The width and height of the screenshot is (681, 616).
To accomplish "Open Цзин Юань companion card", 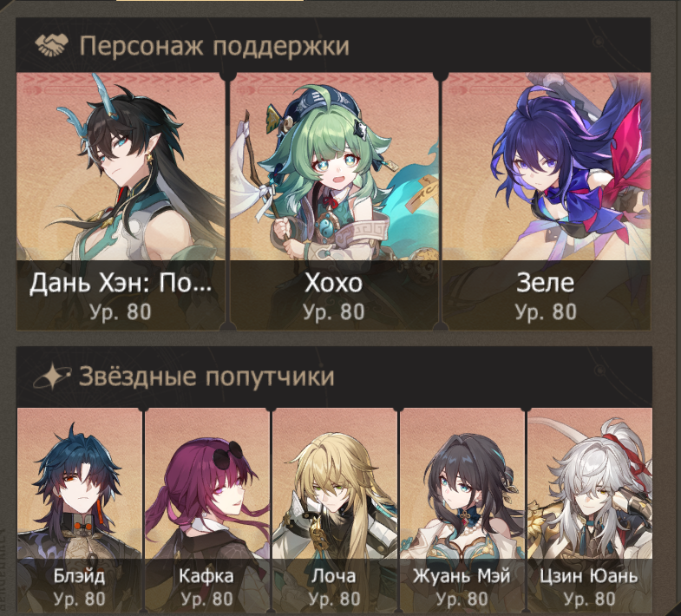I will 589,510.
